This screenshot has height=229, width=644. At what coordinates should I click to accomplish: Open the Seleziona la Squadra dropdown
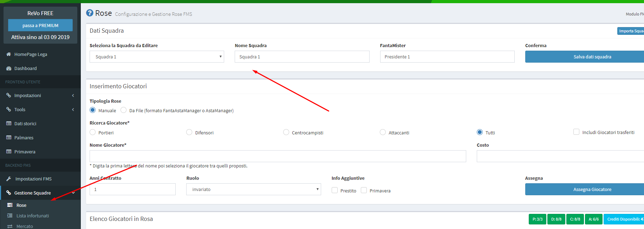(x=157, y=57)
